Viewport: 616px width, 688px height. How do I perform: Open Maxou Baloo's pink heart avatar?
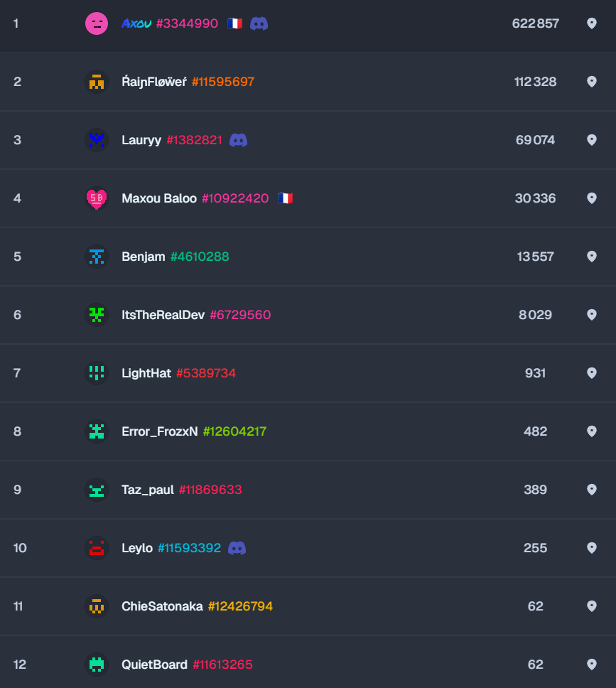[96, 198]
